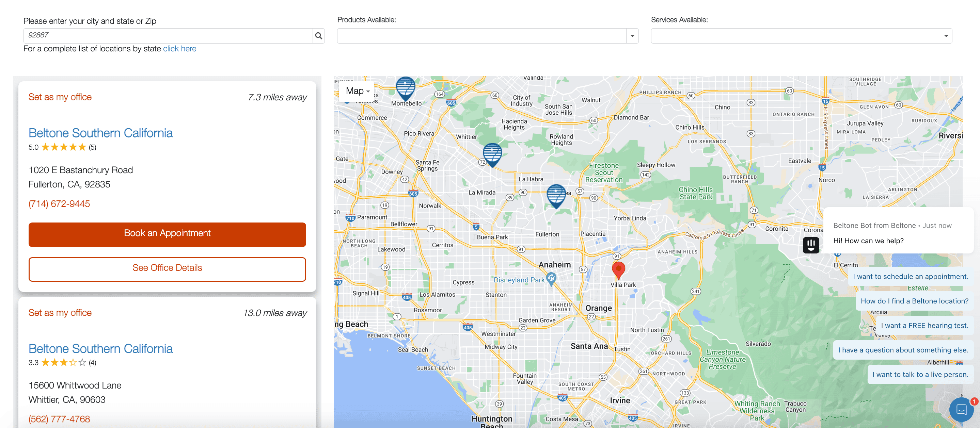Open the 'click here' locations link
Screen dimensions: 980x428
point(179,49)
